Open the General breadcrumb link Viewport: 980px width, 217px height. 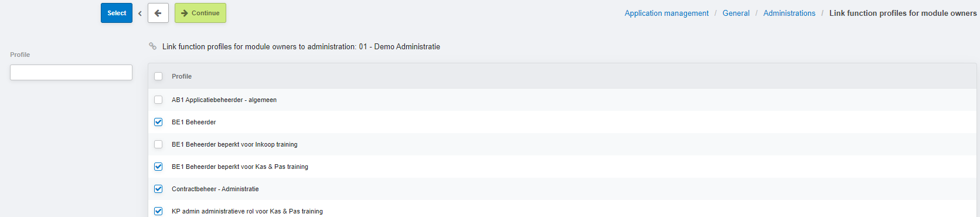pyautogui.click(x=736, y=13)
